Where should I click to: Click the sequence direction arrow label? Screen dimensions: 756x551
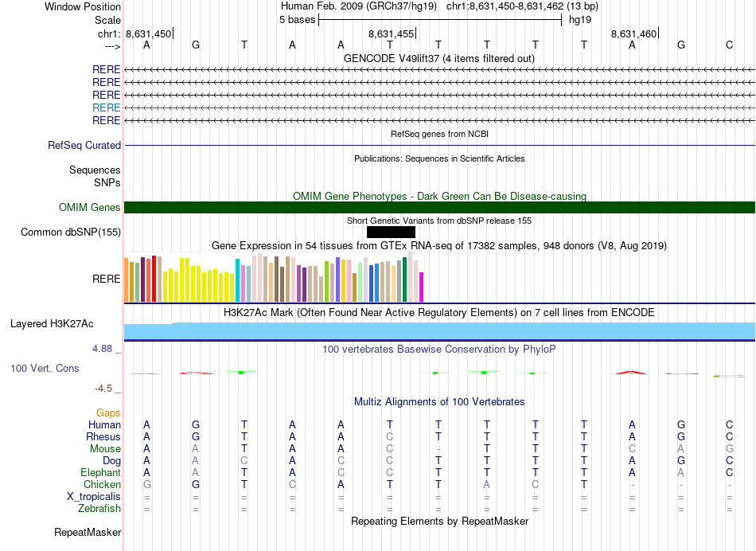click(x=112, y=46)
